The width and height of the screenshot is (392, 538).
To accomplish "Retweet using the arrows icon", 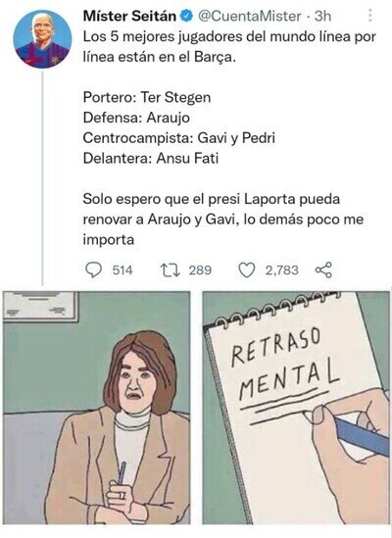I will pyautogui.click(x=171, y=270).
